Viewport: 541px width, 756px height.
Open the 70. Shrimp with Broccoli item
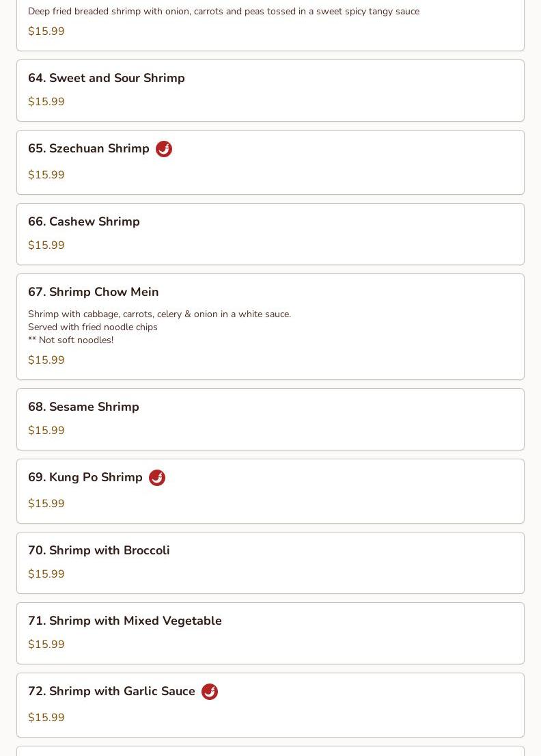tap(270, 563)
